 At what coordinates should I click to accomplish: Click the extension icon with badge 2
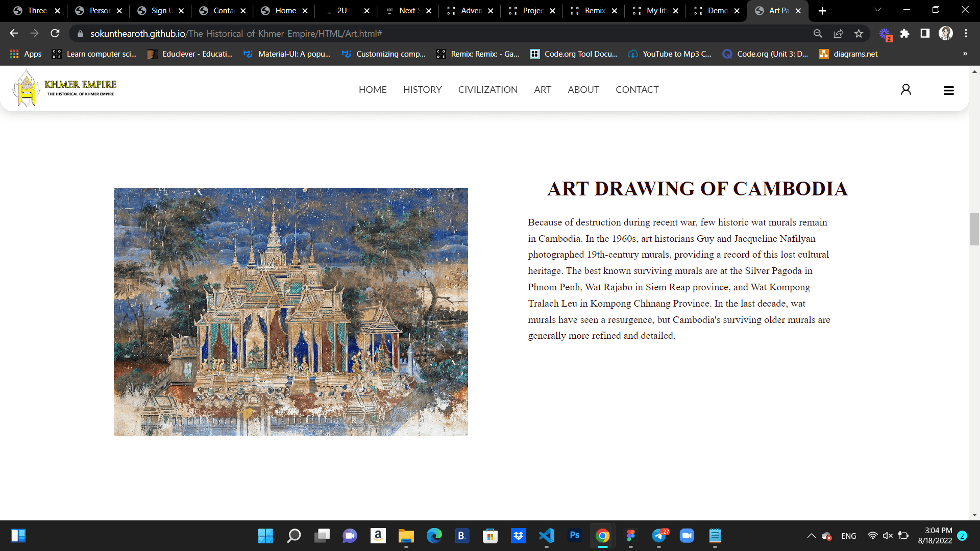(885, 34)
